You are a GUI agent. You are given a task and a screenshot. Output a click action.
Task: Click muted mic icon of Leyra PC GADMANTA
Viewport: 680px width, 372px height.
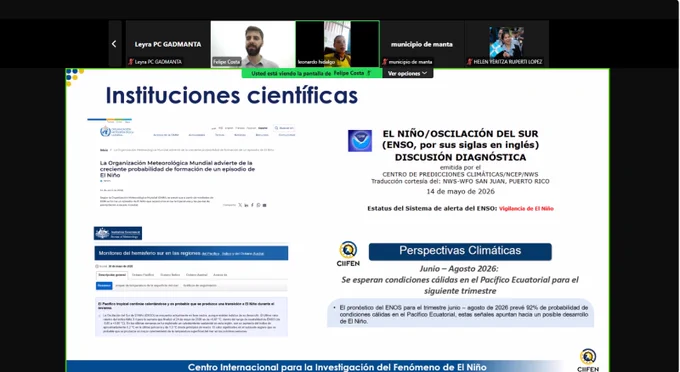pos(131,62)
